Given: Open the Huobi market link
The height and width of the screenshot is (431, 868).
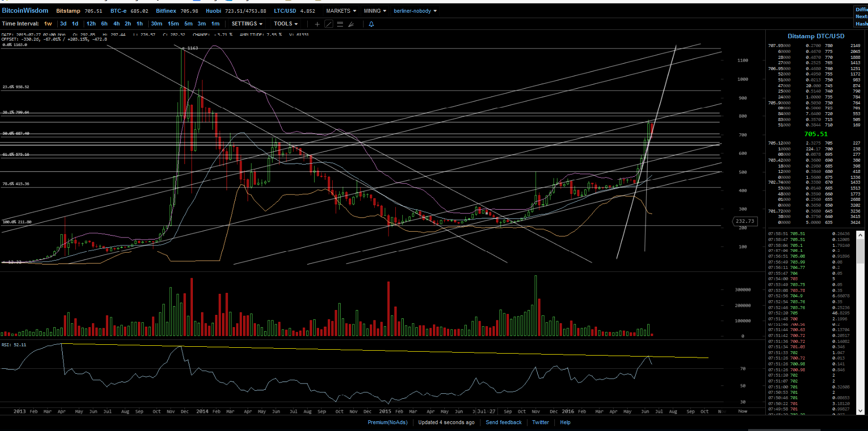Looking at the screenshot, I should tap(236, 11).
